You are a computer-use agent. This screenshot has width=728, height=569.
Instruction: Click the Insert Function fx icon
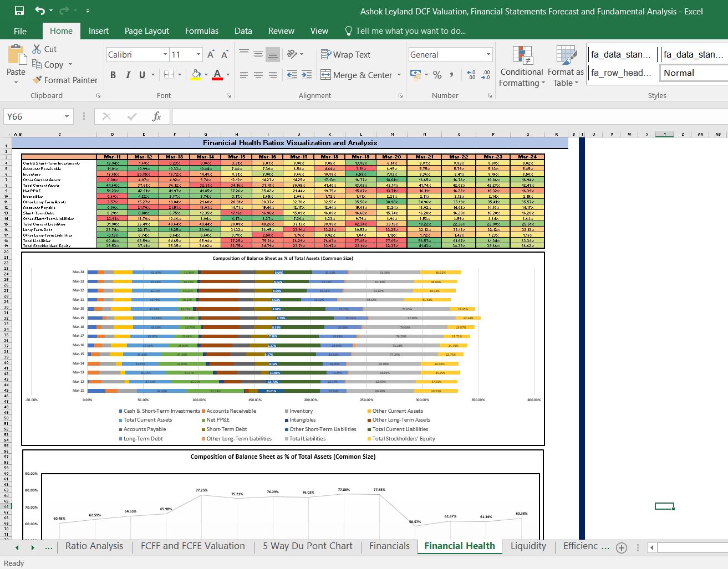click(156, 116)
